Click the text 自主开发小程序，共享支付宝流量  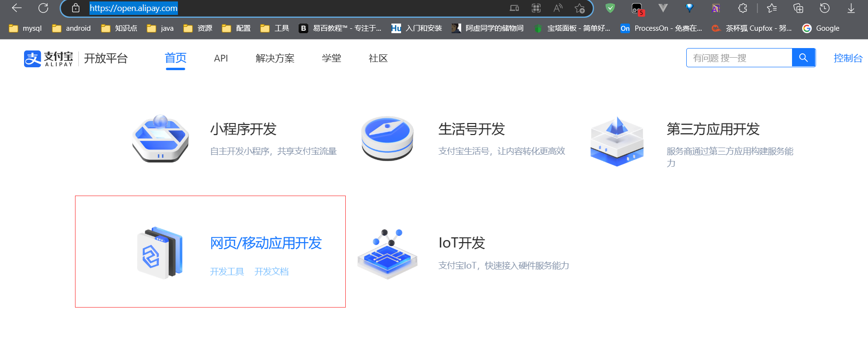pos(274,151)
